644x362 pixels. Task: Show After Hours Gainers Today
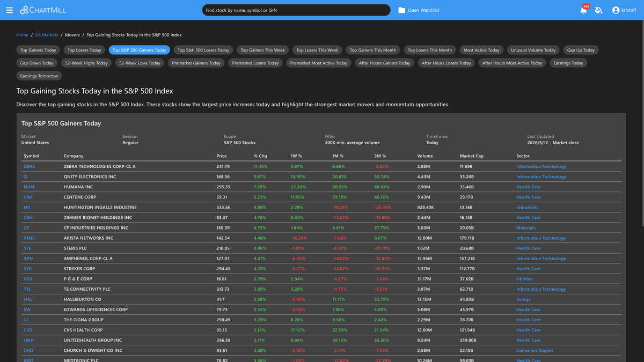point(384,63)
